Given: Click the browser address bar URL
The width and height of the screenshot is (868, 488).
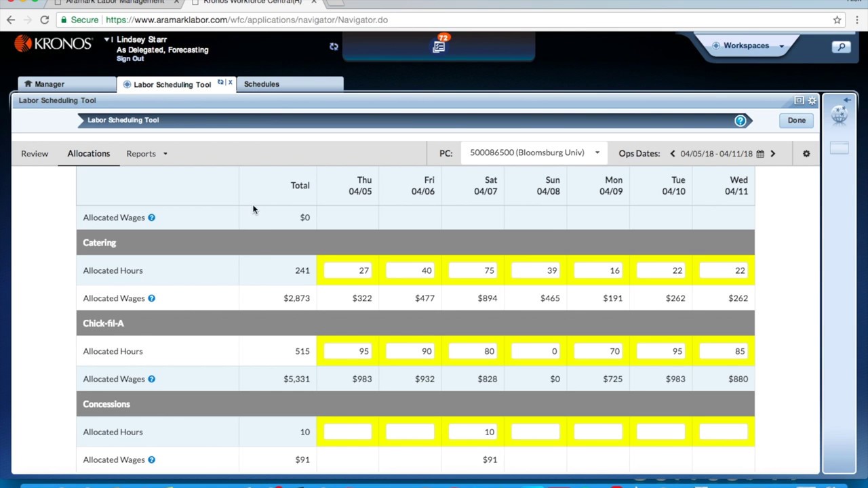Looking at the screenshot, I should (x=247, y=20).
